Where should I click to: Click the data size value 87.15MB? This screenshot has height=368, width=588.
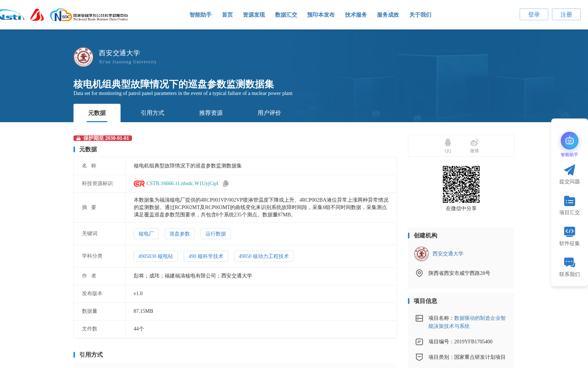[x=143, y=311]
